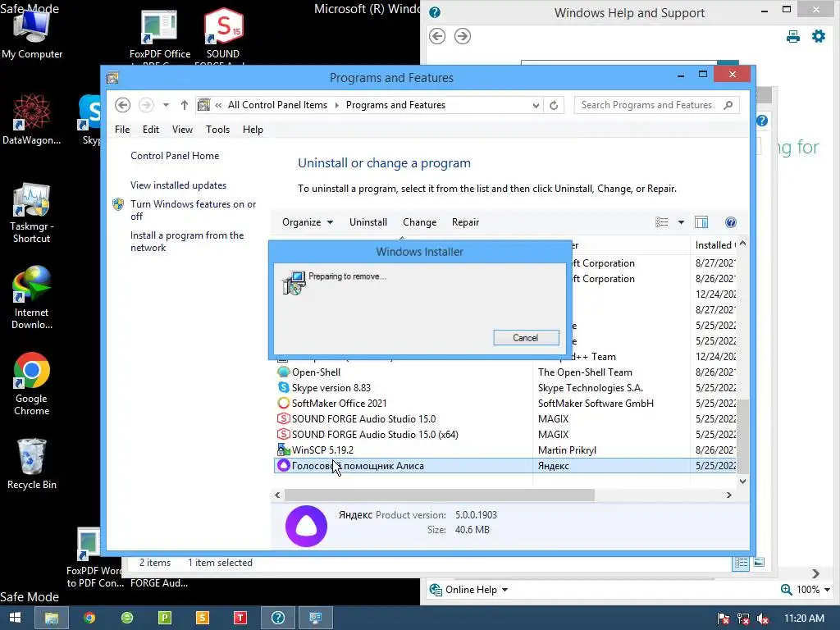Click Repair in the toolbar
Image resolution: width=840 pixels, height=630 pixels.
465,222
